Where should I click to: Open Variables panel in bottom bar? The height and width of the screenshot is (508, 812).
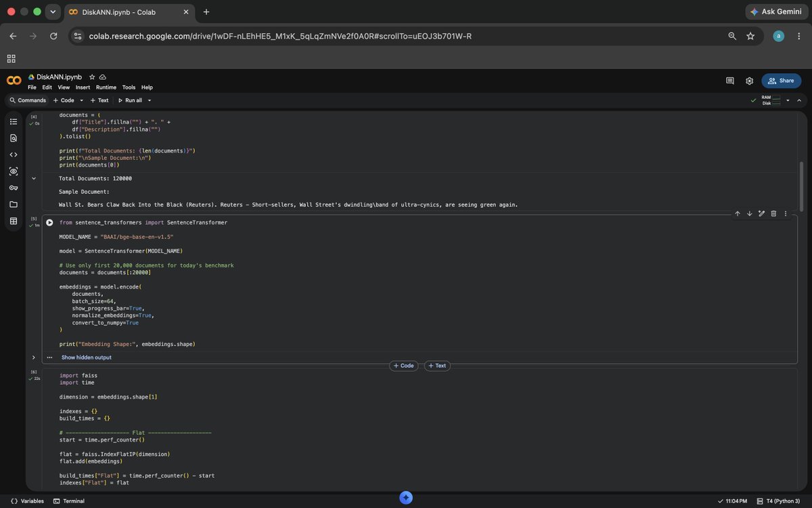pos(27,501)
